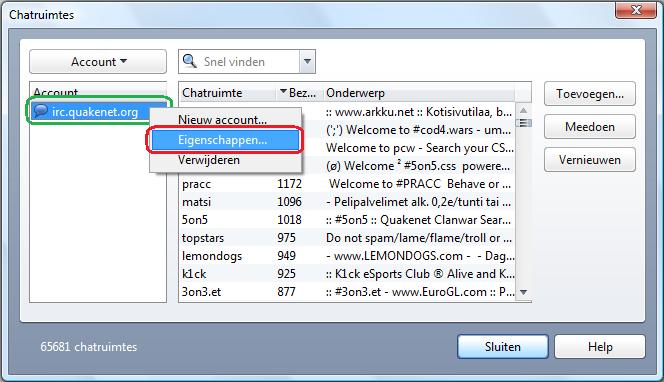Open the Account dropdown button
Viewport: 664px width, 382px height.
coord(98,62)
